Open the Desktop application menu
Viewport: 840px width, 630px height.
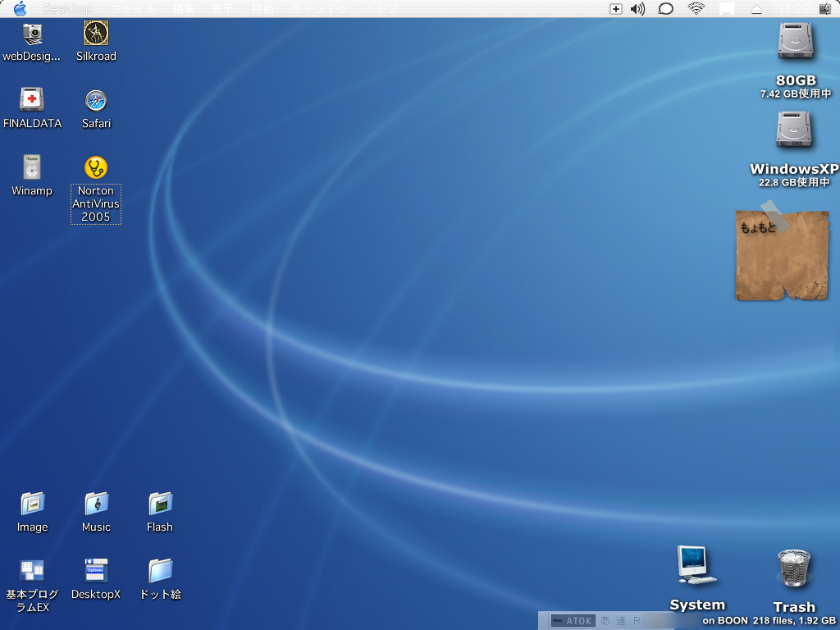67,9
